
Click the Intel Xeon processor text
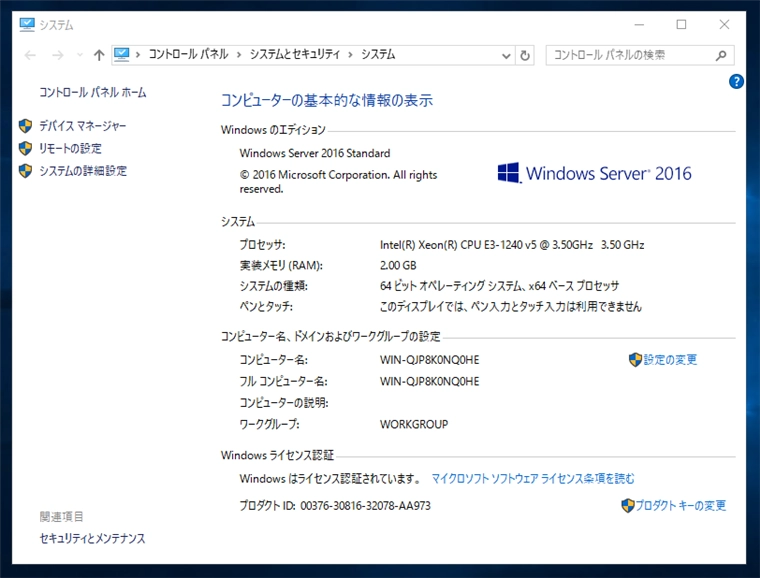point(512,245)
